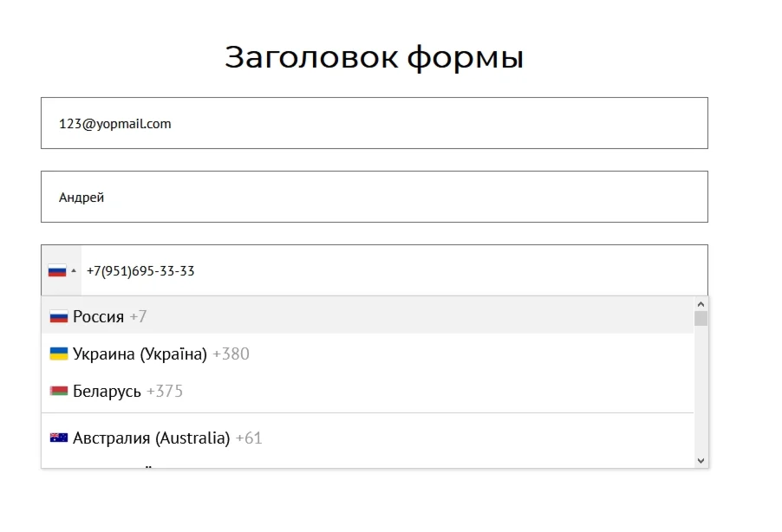This screenshot has height=532, width=782.
Task: Click into the phone number +7(951)695-33-33 field
Action: point(390,271)
